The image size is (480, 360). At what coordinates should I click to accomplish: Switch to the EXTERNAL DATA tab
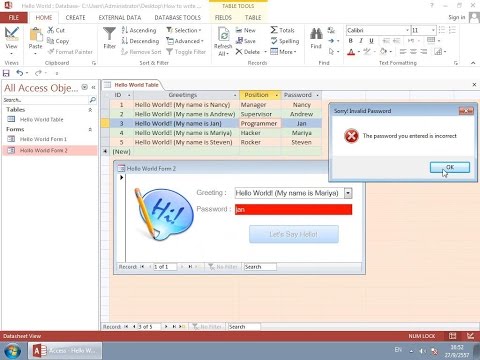pyautogui.click(x=120, y=18)
